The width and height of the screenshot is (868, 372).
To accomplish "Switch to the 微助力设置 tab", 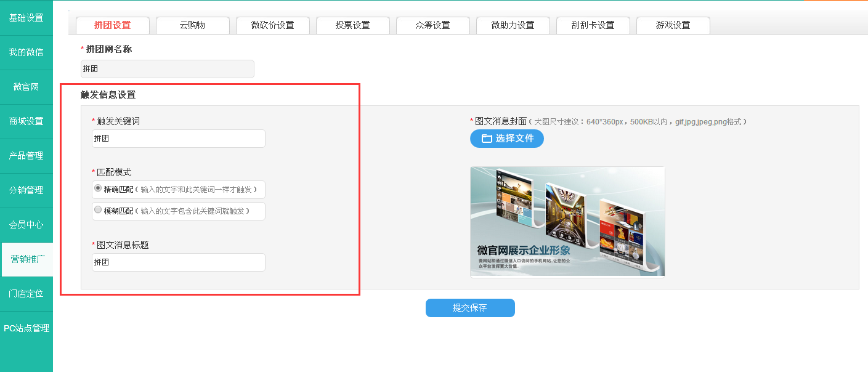I will pos(513,25).
